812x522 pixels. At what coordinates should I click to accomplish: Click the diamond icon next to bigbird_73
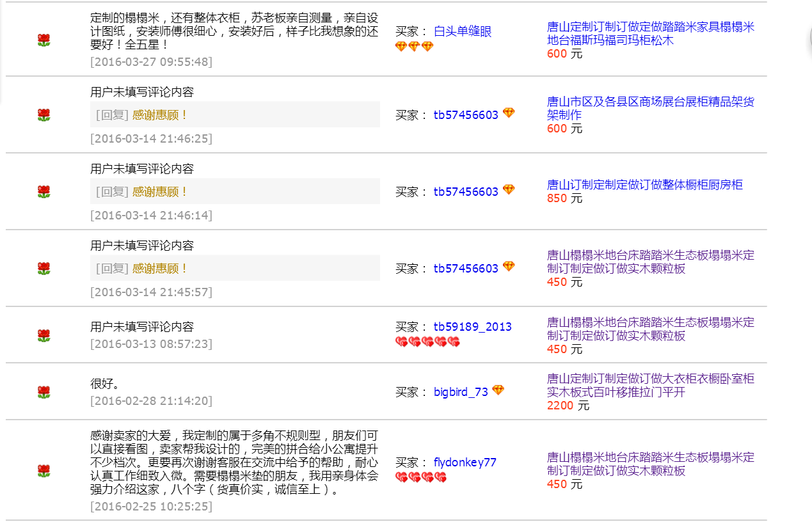498,390
